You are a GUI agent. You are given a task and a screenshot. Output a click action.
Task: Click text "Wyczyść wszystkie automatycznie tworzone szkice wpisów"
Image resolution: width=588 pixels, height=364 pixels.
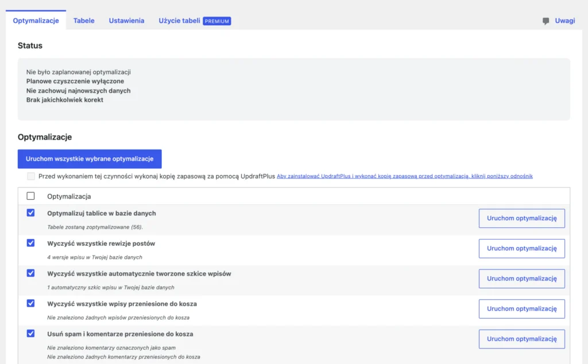tap(139, 274)
